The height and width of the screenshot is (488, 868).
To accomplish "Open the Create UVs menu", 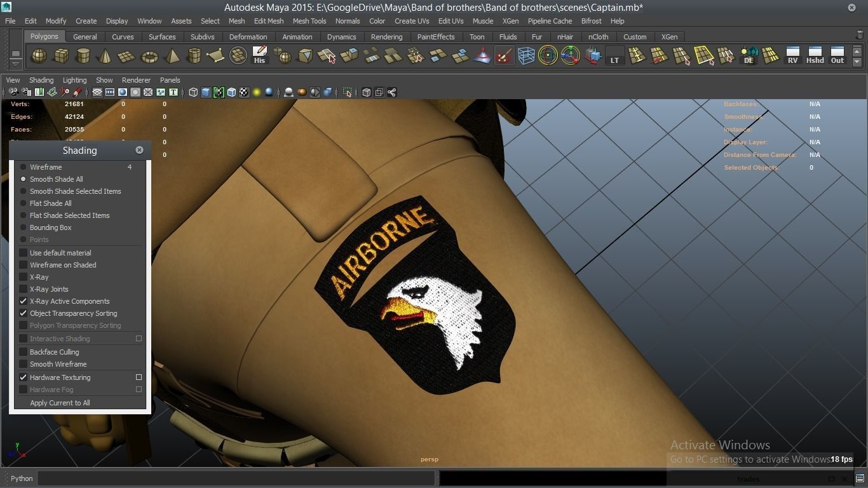I will point(412,21).
